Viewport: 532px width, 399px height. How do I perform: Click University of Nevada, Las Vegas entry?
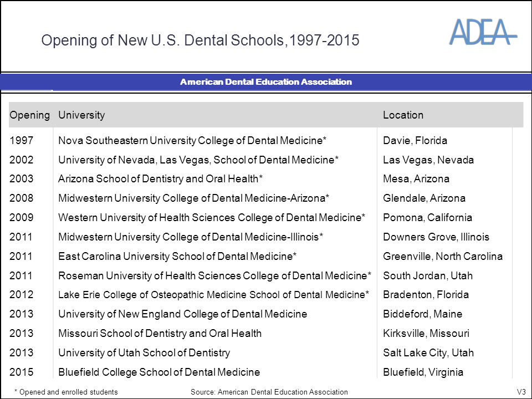coord(198,160)
